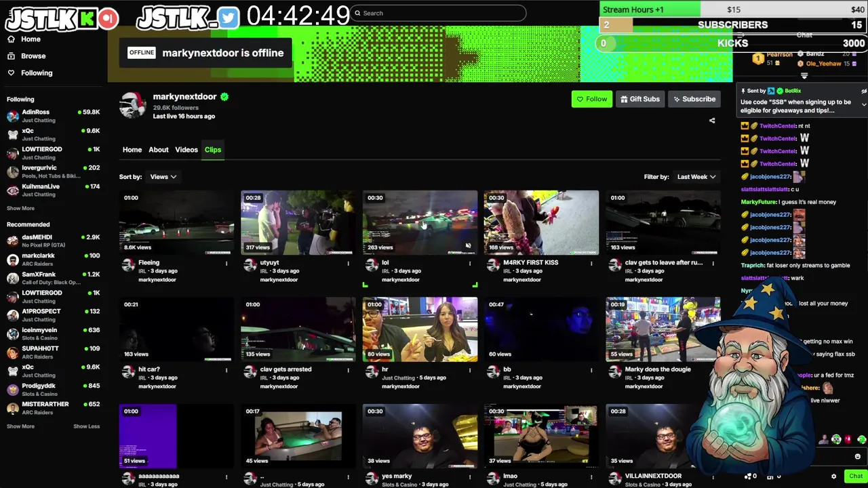
Task: Switch to the About tab
Action: (159, 150)
